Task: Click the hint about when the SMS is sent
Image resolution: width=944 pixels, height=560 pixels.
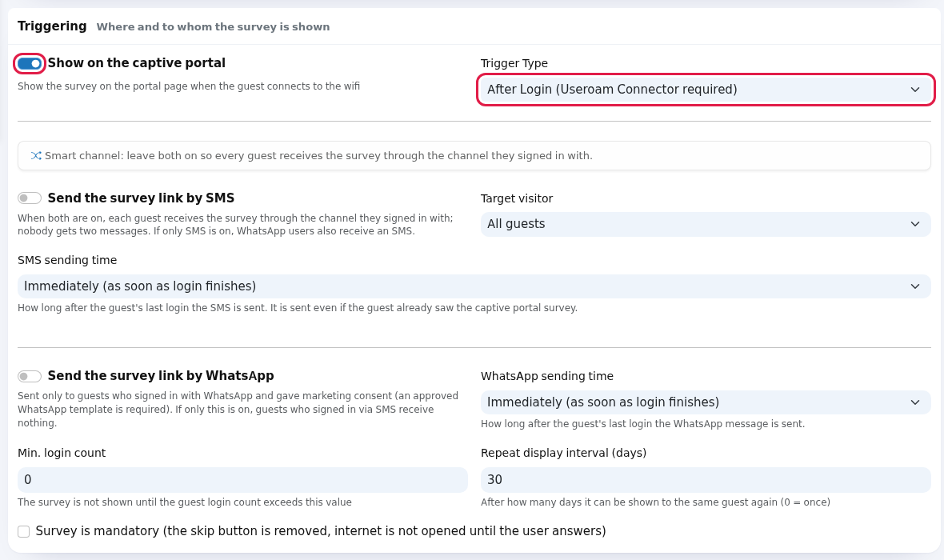Action: pyautogui.click(x=298, y=308)
